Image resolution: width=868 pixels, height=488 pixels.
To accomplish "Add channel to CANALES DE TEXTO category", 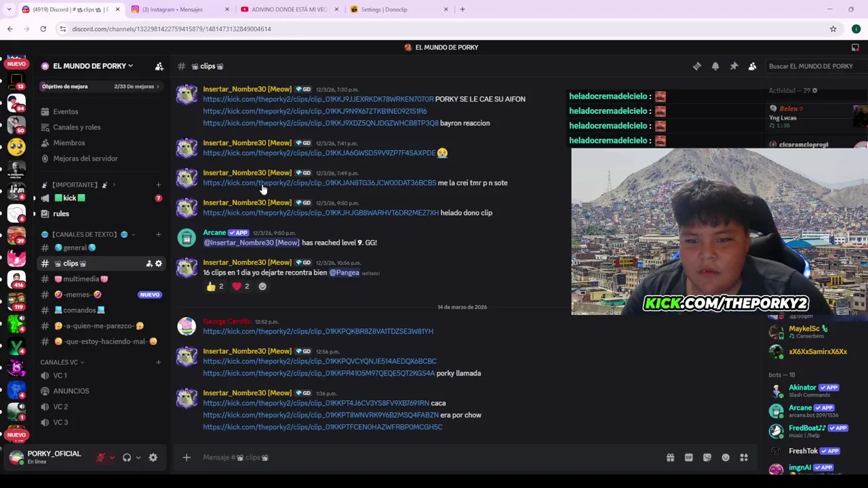I will pyautogui.click(x=158, y=235).
